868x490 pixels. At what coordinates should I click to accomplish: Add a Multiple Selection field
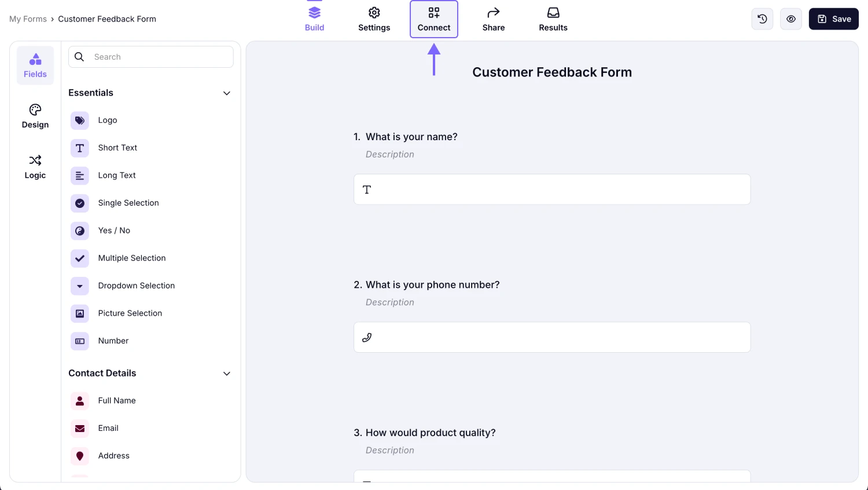(79, 258)
